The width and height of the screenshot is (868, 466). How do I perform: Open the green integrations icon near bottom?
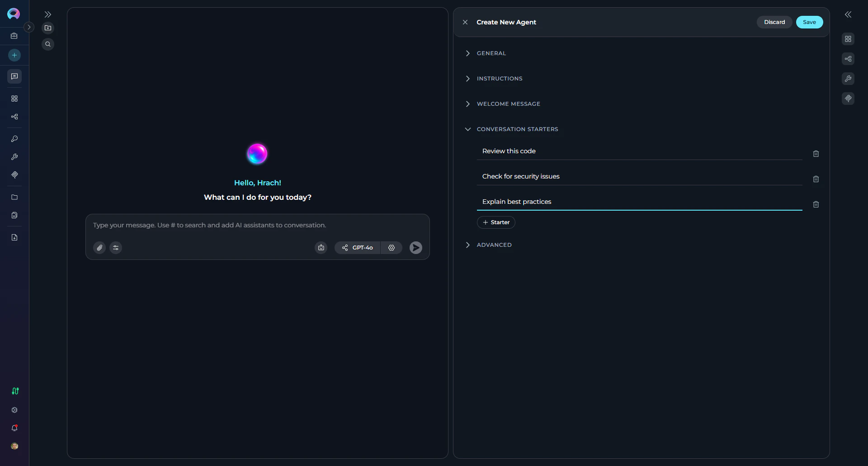pos(15,391)
